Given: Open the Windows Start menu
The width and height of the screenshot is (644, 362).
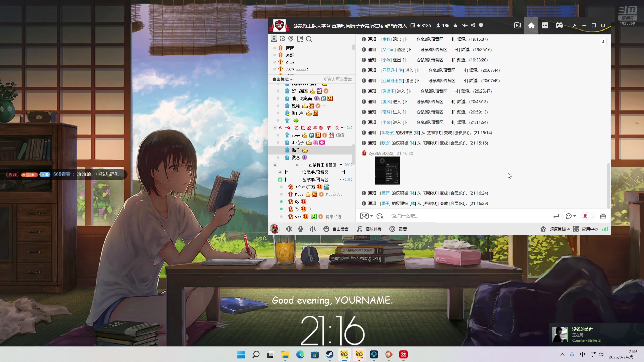Looking at the screenshot, I should pos(241,354).
